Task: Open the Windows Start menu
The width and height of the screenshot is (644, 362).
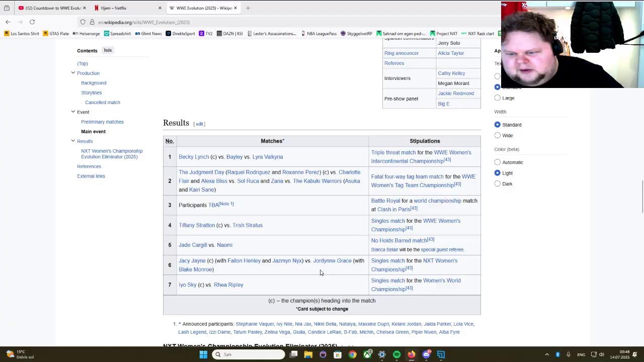Action: tap(203, 354)
